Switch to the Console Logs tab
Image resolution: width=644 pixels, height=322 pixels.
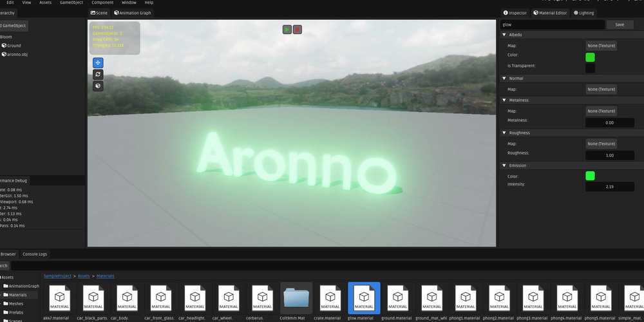coord(35,254)
